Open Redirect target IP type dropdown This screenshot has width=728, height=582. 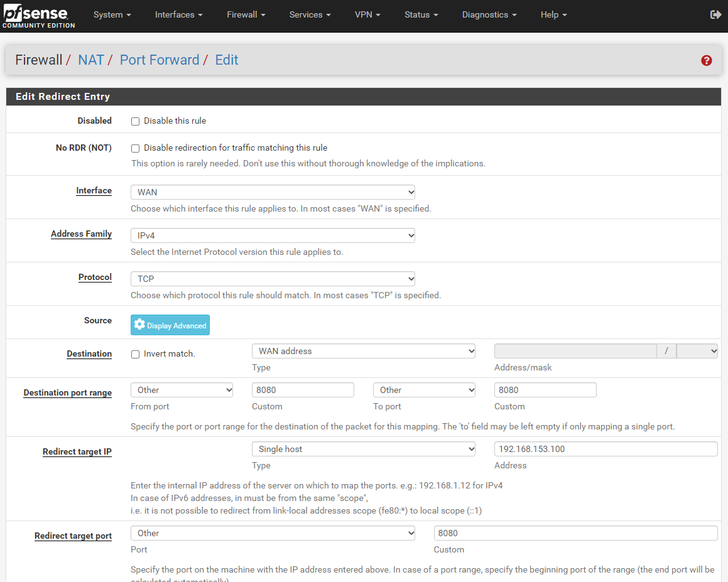(364, 449)
